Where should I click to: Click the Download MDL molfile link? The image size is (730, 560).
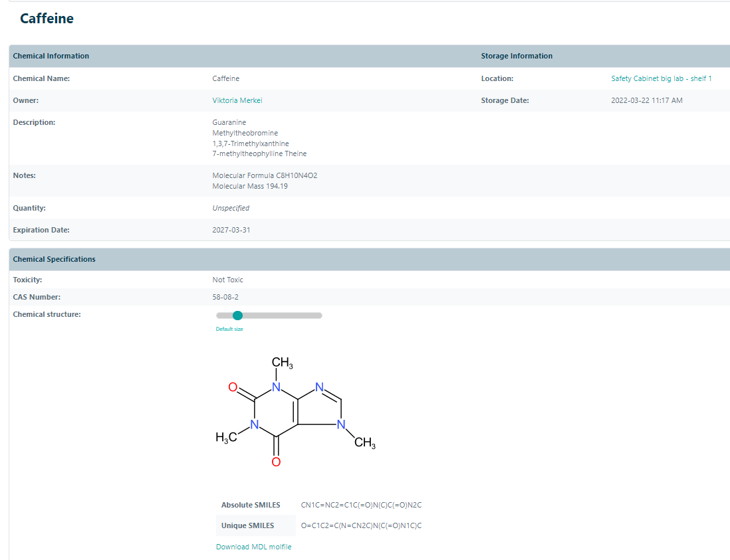pos(253,547)
